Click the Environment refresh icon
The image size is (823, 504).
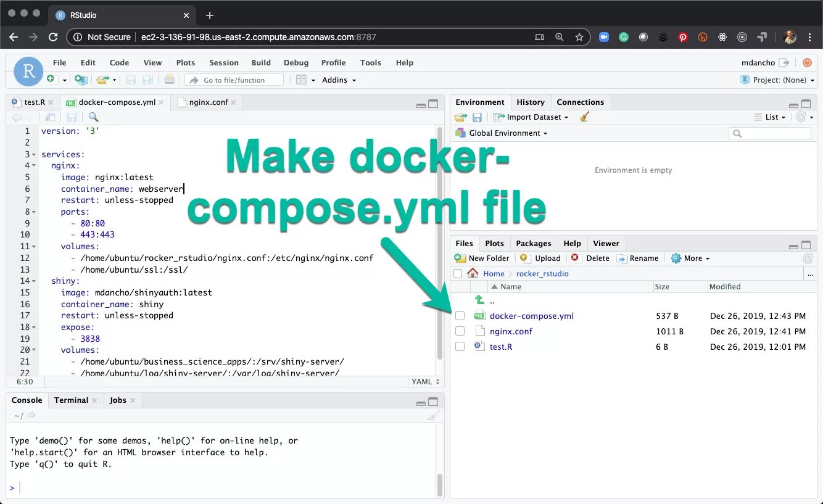tap(801, 117)
